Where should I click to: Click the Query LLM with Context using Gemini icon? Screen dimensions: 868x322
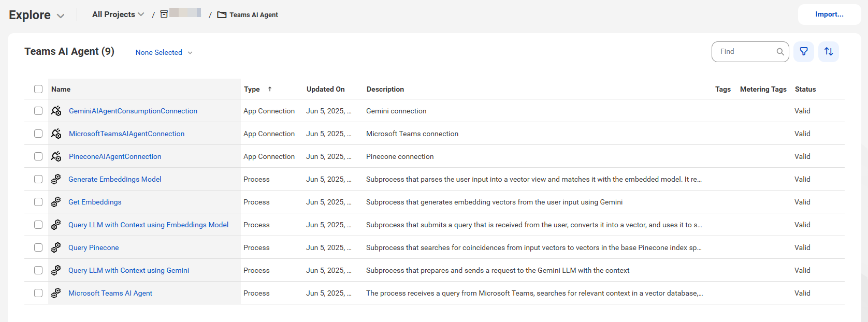56,270
